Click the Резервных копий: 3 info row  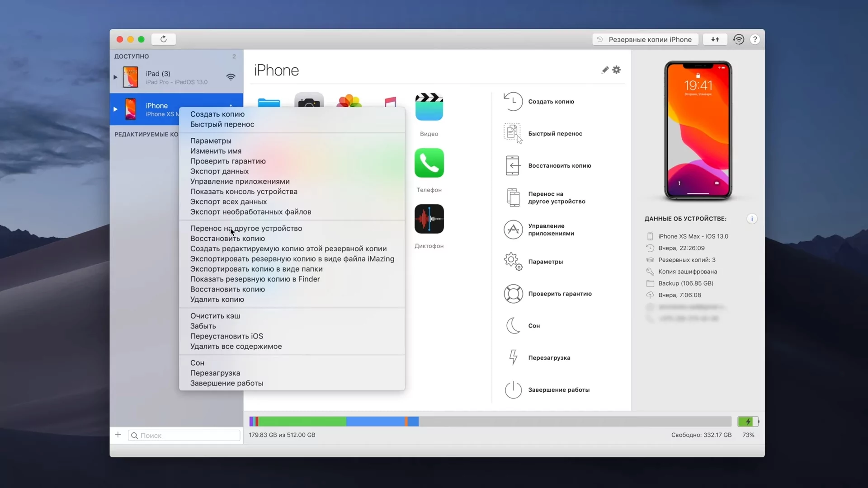pyautogui.click(x=681, y=260)
